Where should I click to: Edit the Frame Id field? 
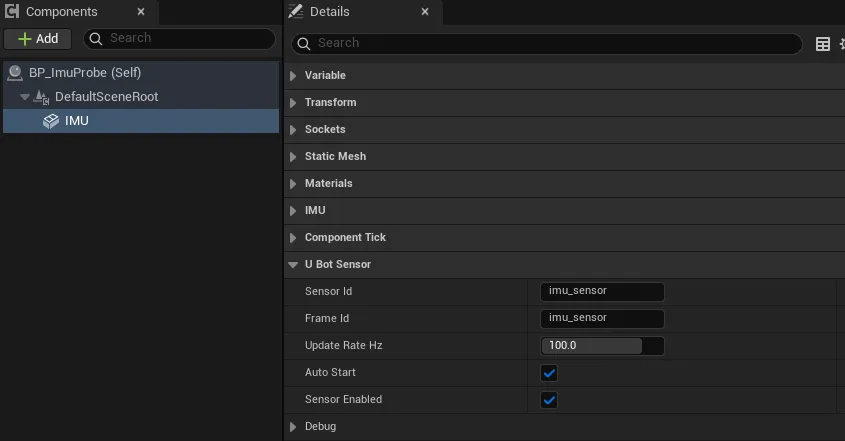click(x=602, y=318)
